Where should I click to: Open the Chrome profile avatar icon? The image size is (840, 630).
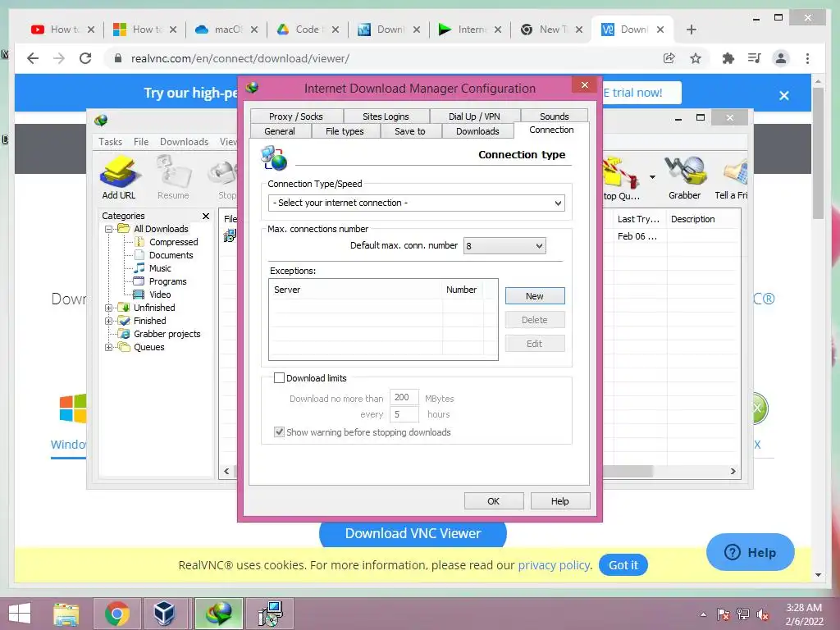781,58
